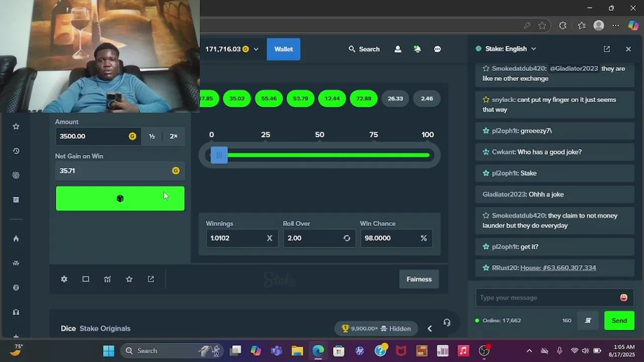Open live support headset icon
Image resolution: width=644 pixels, height=362 pixels.
pos(447,323)
